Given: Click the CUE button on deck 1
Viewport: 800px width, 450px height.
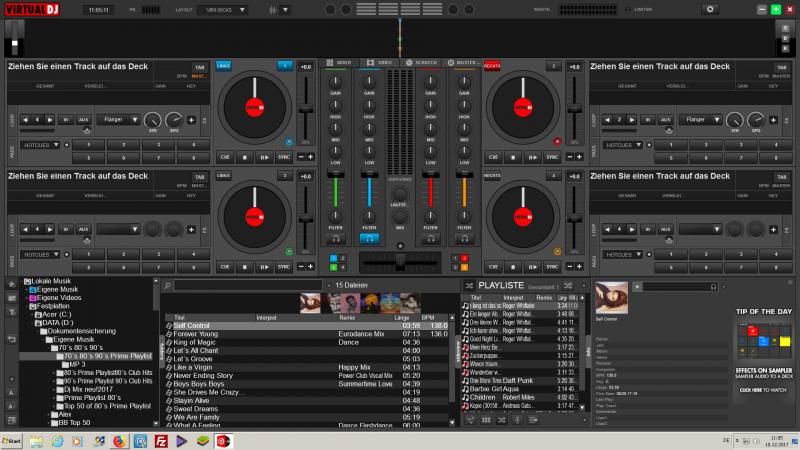Looking at the screenshot, I should [225, 157].
